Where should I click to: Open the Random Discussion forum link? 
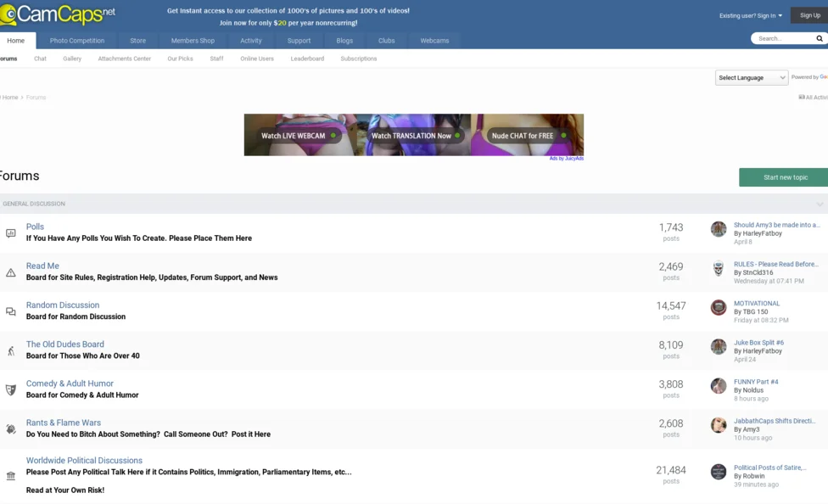63,305
